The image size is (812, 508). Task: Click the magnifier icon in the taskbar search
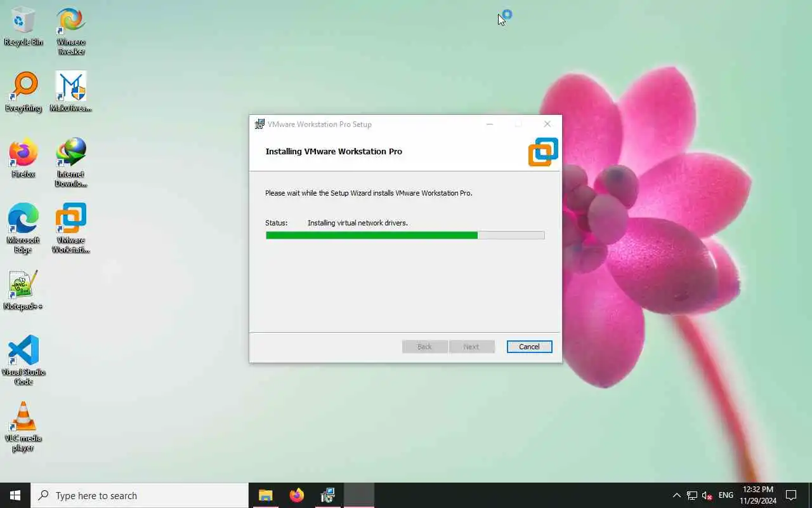pos(44,495)
